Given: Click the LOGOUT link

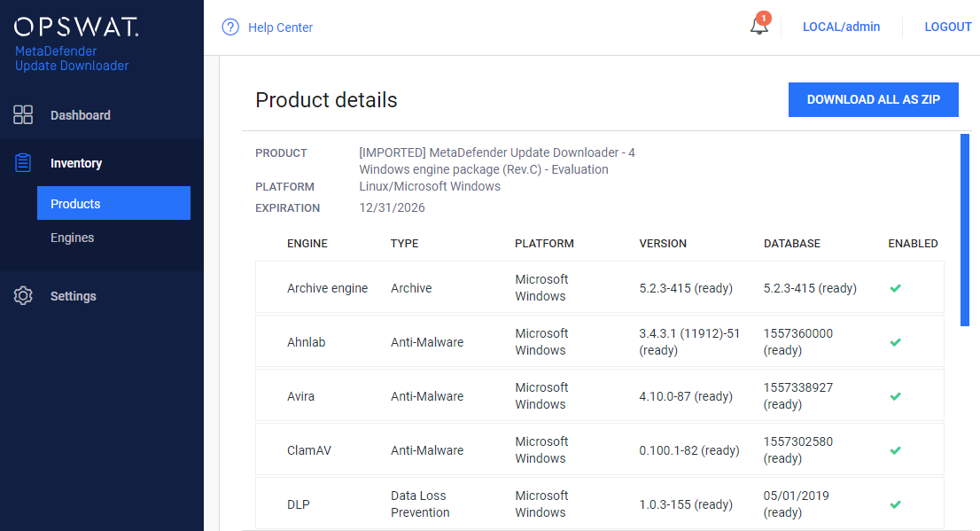Looking at the screenshot, I should pos(947,27).
